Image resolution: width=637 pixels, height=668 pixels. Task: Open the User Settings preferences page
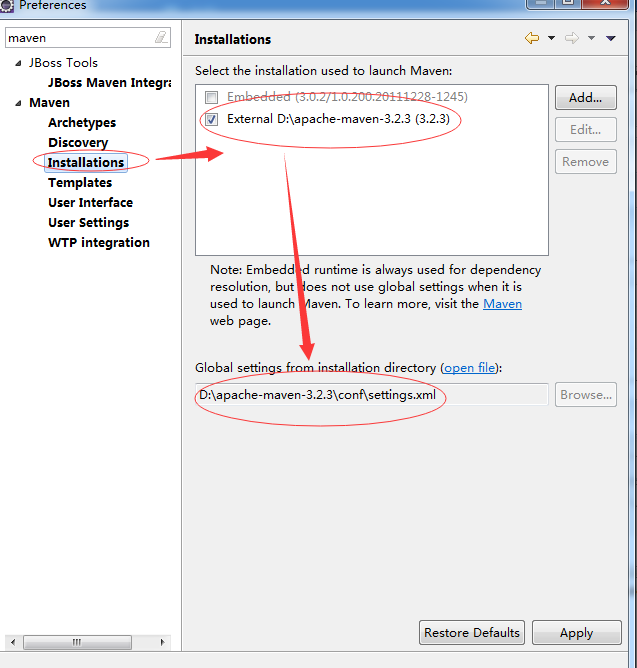[89, 223]
